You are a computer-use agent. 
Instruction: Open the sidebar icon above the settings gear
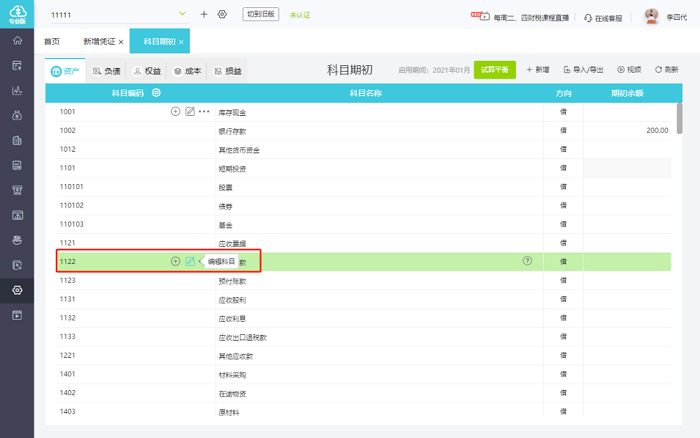point(17,265)
